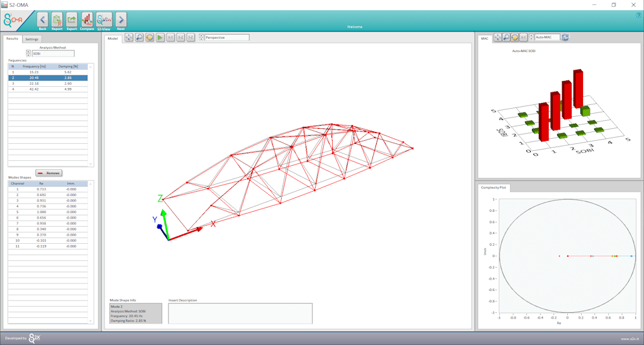644x345 pixels.
Task: Select mode shape channel 1 value 0.713
Action: click(48, 189)
